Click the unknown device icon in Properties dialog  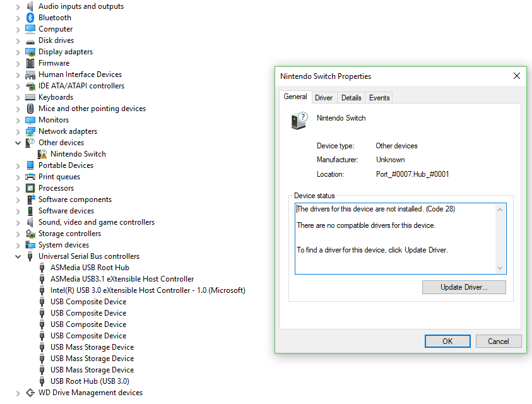[299, 121]
